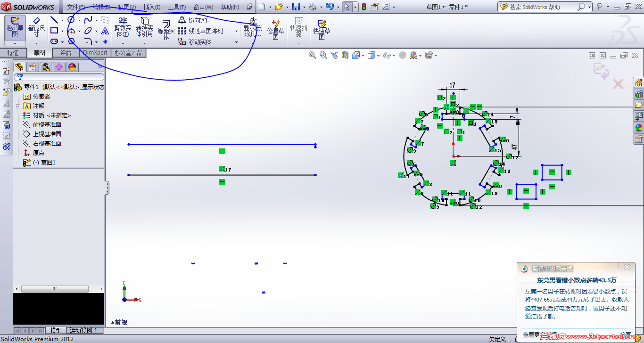Open the 工具(T) menu
644x343 pixels.
(177, 7)
